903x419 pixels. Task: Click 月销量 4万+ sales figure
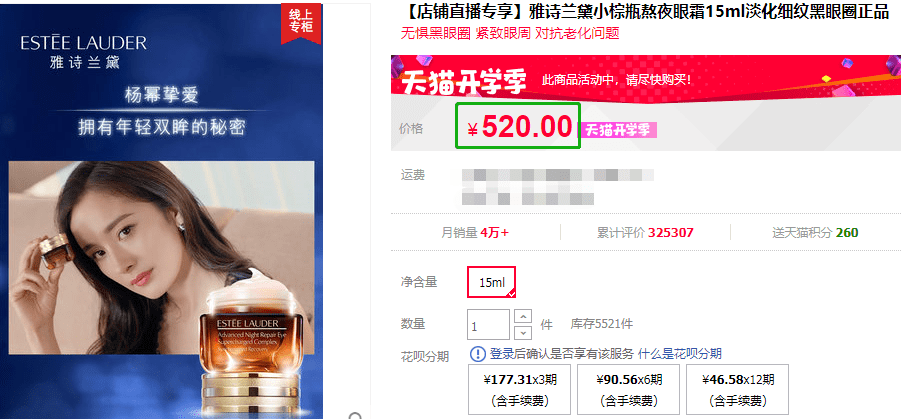pos(475,233)
